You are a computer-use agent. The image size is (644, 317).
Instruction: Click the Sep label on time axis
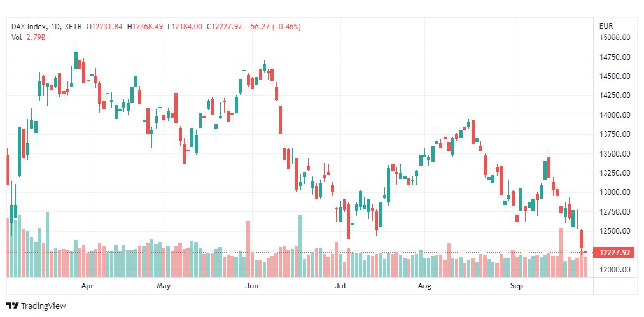click(x=517, y=286)
